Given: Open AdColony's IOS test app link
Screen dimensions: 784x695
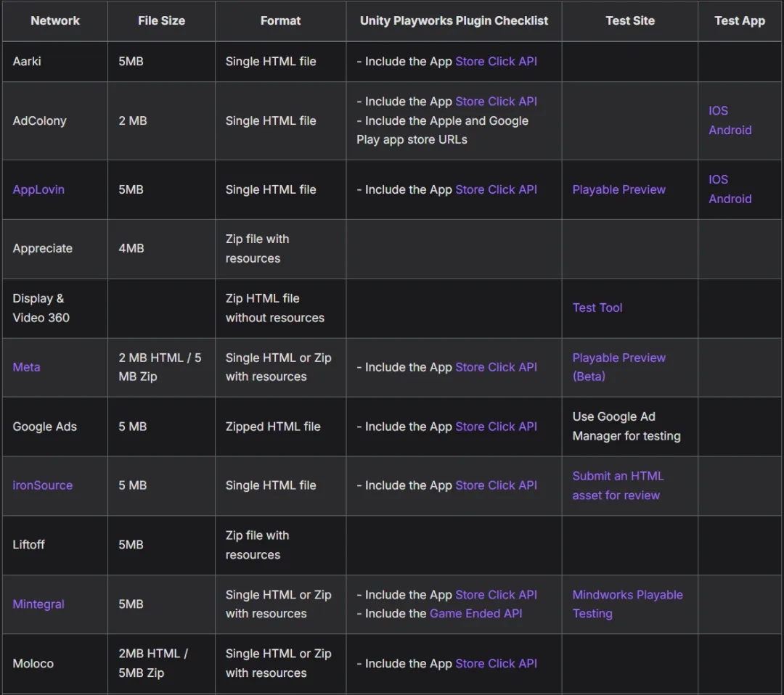Looking at the screenshot, I should pyautogui.click(x=718, y=111).
